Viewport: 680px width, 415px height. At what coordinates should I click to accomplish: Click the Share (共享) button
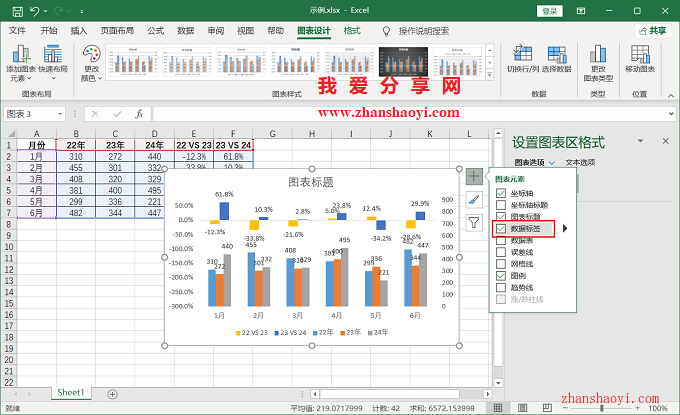(x=654, y=31)
